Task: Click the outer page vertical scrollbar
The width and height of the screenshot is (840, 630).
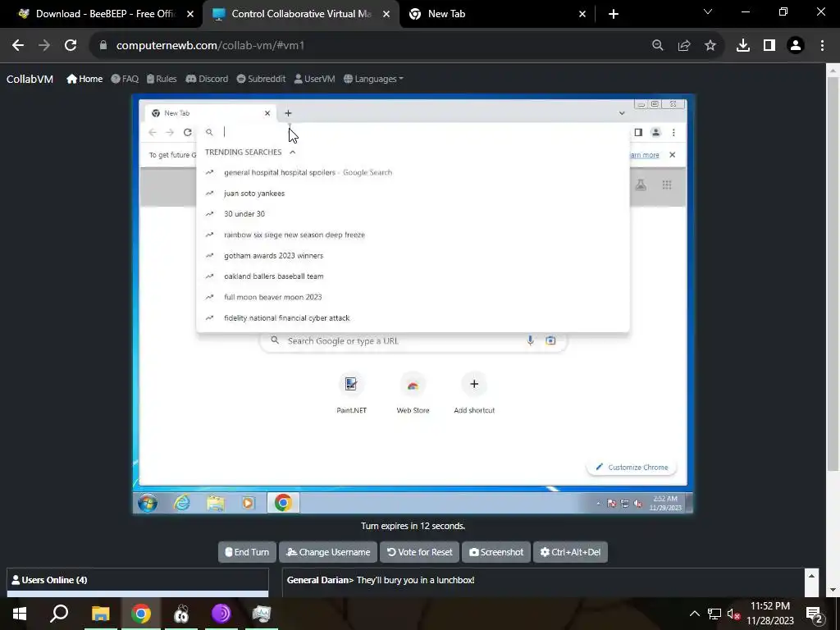Action: tap(833, 273)
